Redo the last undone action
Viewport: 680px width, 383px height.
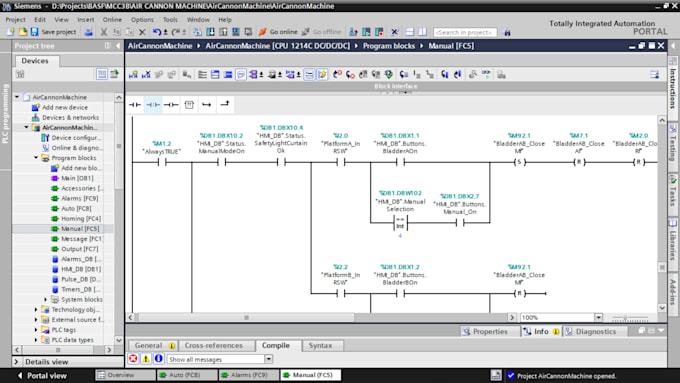point(176,32)
